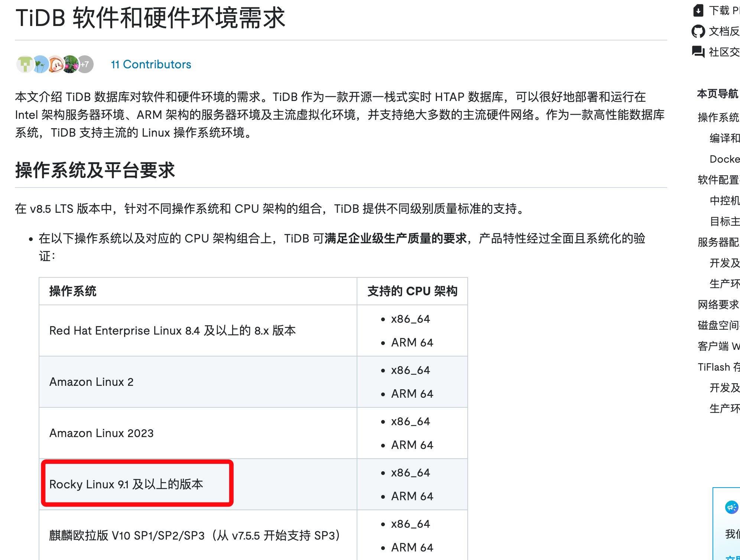Click the blue plant contributor avatar
Viewport: 740px width, 560px height.
(x=40, y=64)
